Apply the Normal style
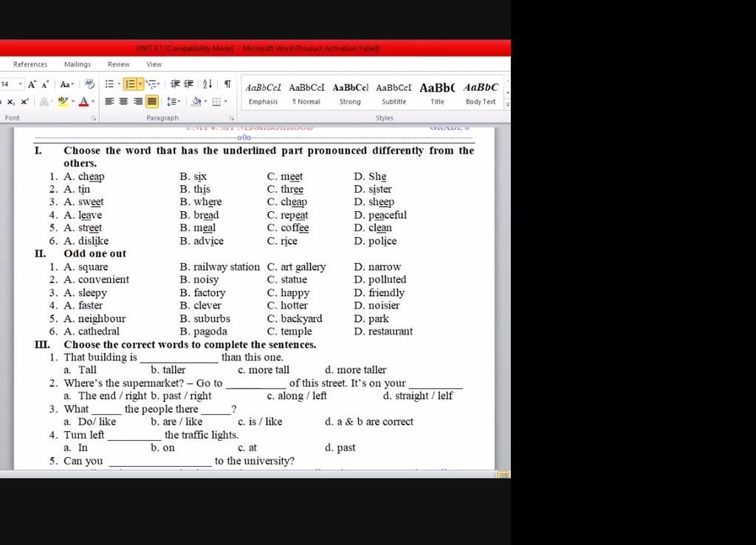The image size is (756, 545). [306, 94]
